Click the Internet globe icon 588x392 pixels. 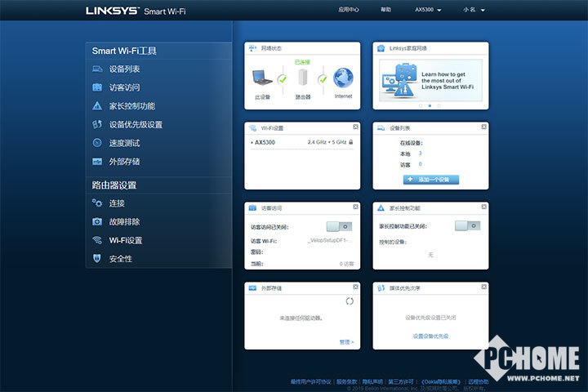click(343, 78)
